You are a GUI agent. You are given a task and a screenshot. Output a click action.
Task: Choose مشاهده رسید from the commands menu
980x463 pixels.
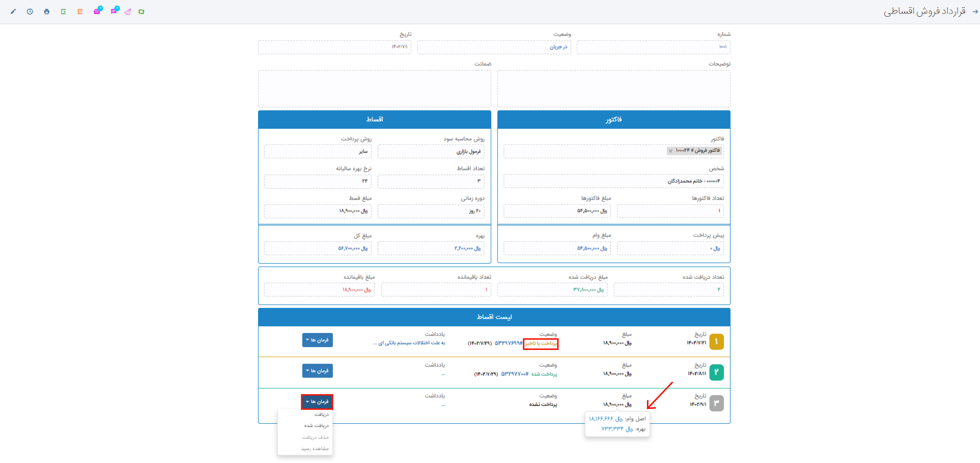[315, 448]
